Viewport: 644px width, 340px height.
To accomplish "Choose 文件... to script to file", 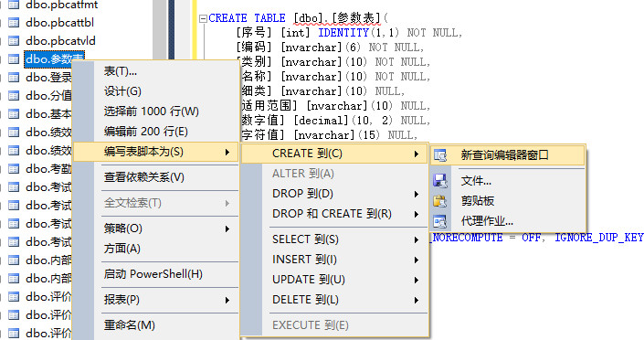I will point(508,181).
